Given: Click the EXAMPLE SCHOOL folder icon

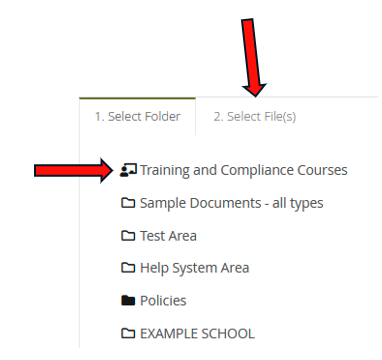Looking at the screenshot, I should [x=128, y=333].
